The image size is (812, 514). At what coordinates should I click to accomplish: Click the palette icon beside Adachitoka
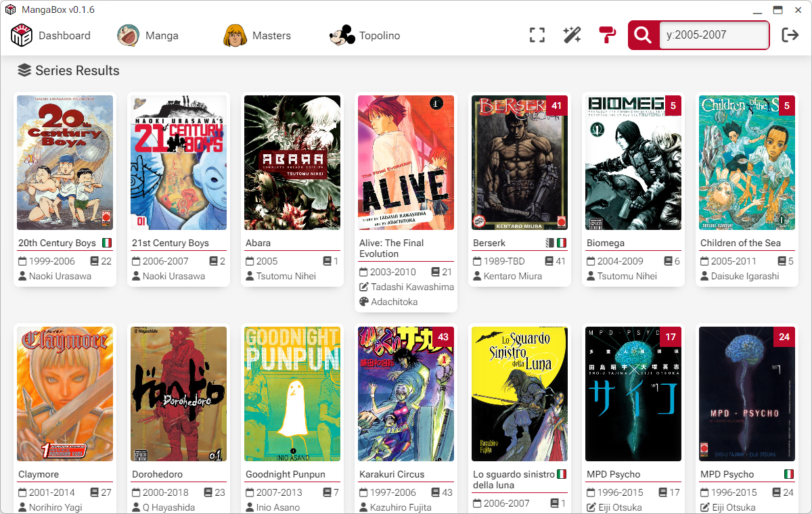tap(363, 302)
